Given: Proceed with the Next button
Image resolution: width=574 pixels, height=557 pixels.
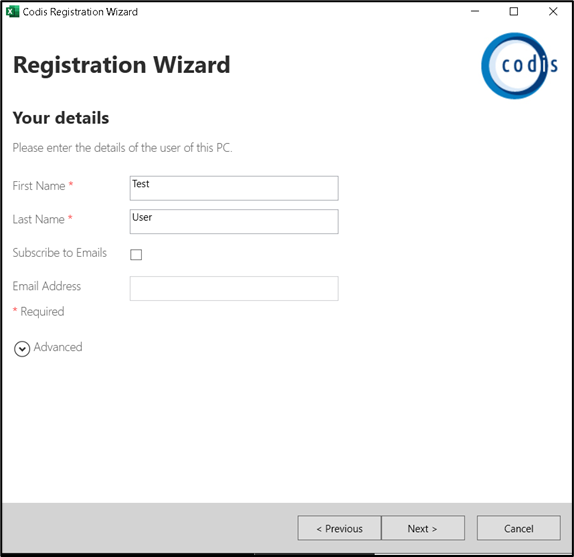Looking at the screenshot, I should [x=423, y=528].
